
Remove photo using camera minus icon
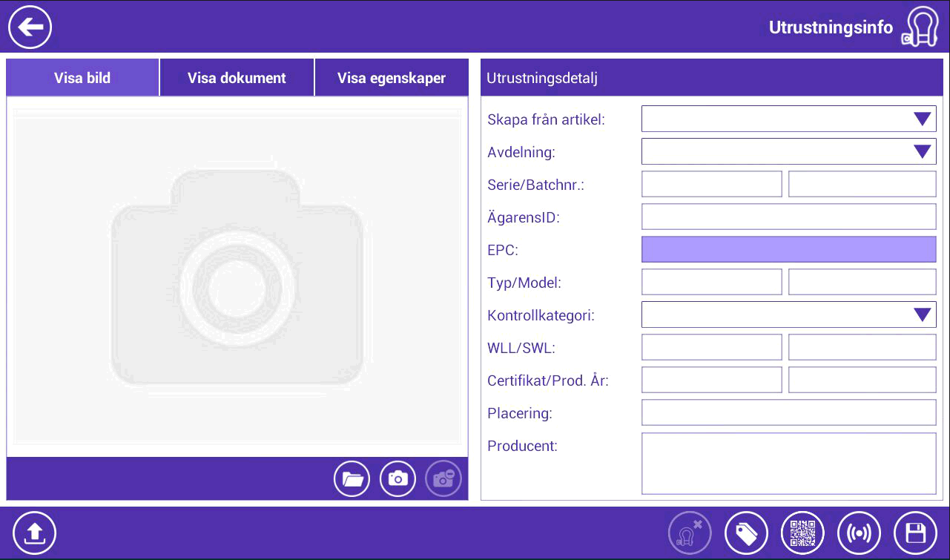443,479
